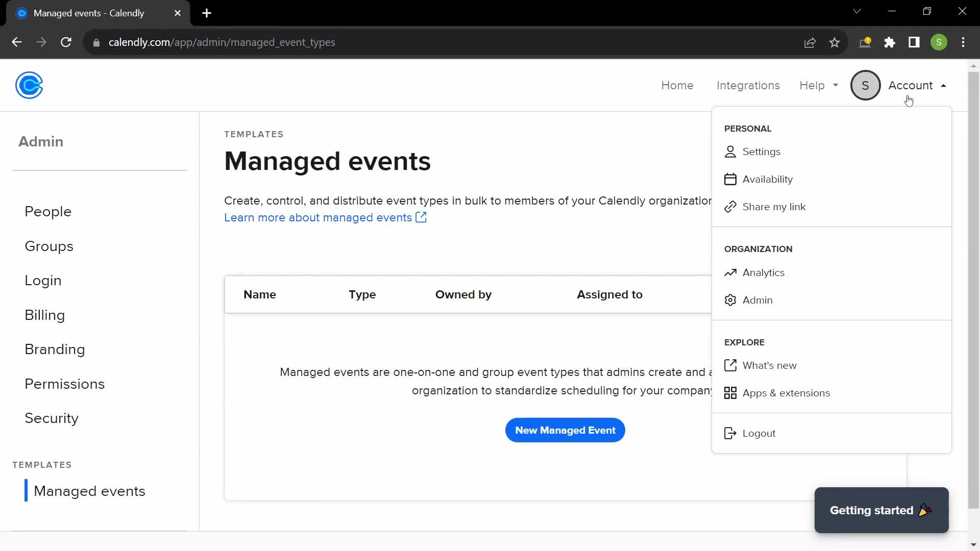Screen dimensions: 980x551
Task: Reload the page with refresh icon
Action: click(66, 42)
